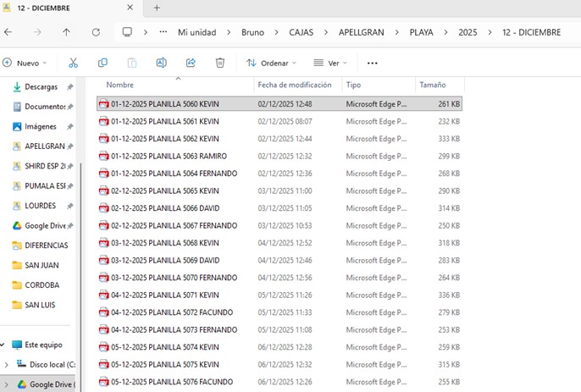This screenshot has width=581, height=392.
Task: Select file PLANILLA 5072 FACUNDO
Action: tap(279, 312)
